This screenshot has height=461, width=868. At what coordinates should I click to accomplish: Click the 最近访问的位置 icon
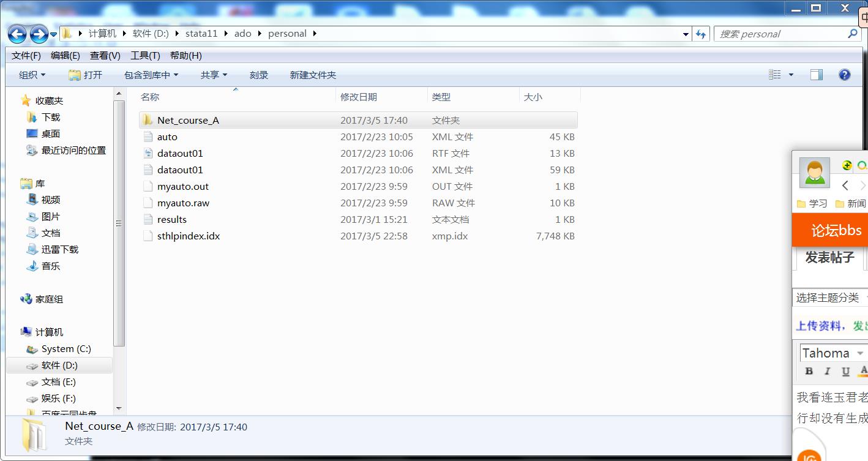click(32, 150)
